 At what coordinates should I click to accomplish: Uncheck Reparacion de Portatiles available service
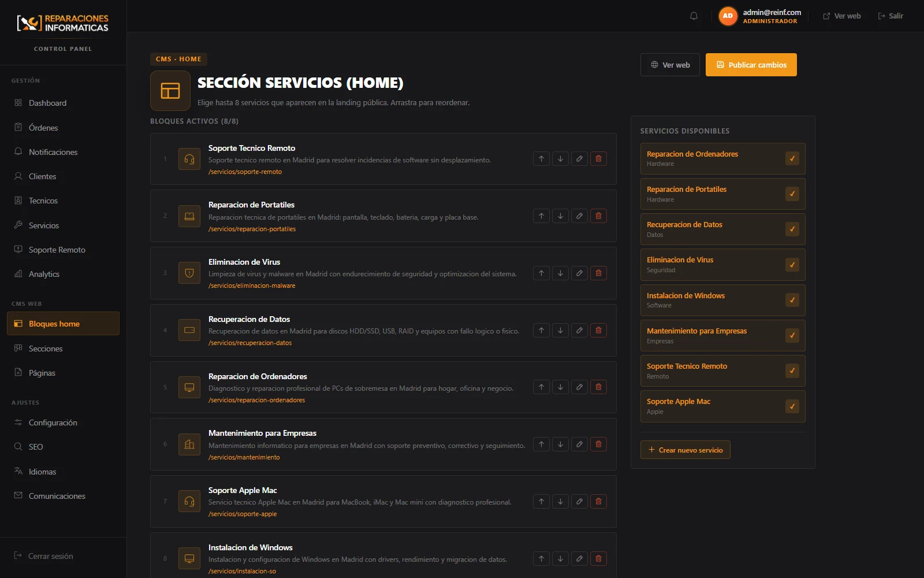(792, 194)
